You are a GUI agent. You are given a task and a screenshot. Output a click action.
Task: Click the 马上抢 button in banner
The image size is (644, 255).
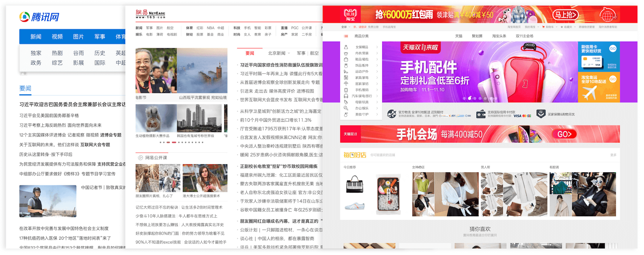(565, 15)
